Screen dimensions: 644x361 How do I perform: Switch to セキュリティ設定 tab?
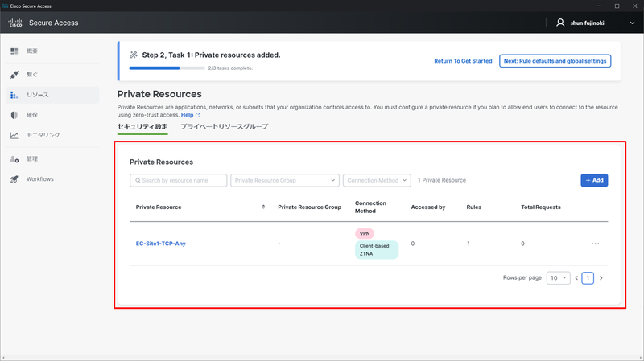pyautogui.click(x=142, y=127)
